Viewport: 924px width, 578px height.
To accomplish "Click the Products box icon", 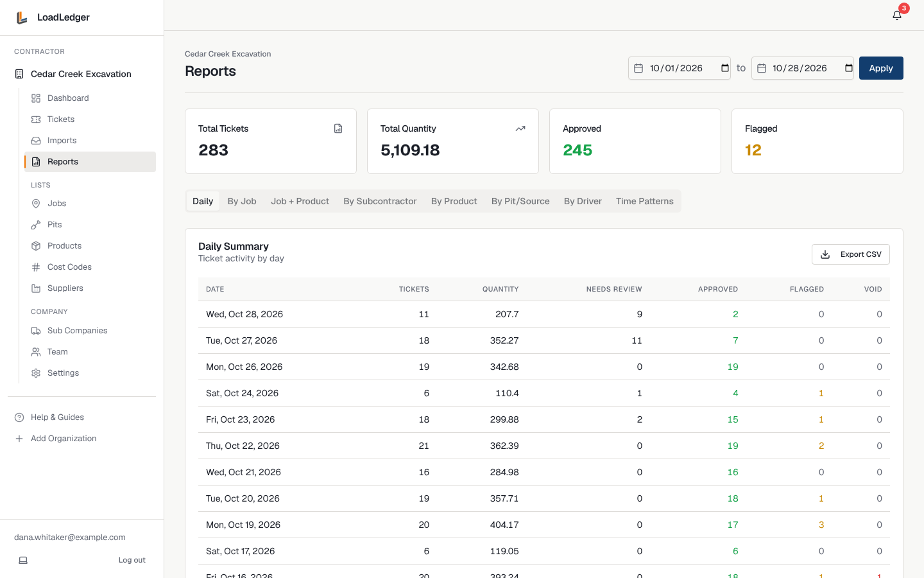I will pos(36,246).
